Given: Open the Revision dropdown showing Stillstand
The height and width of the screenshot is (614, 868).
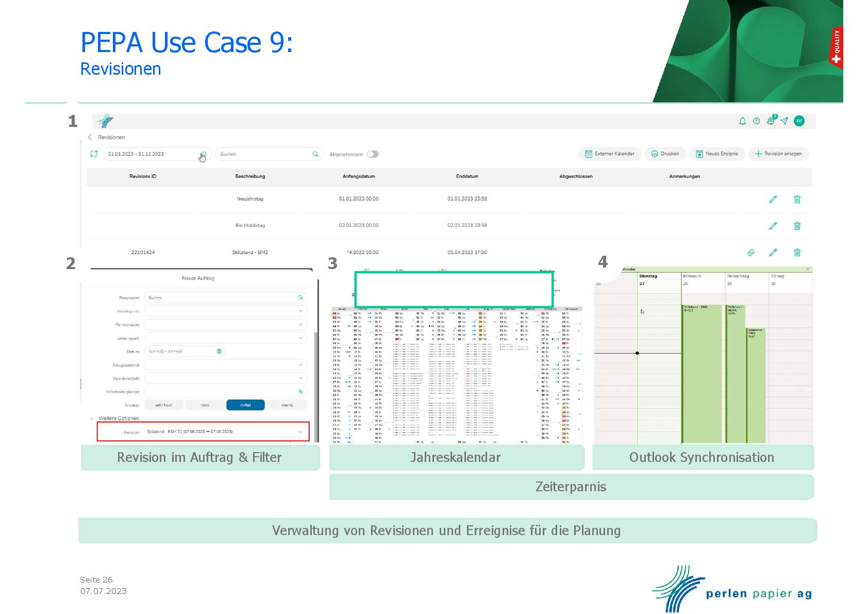Looking at the screenshot, I should 226,432.
